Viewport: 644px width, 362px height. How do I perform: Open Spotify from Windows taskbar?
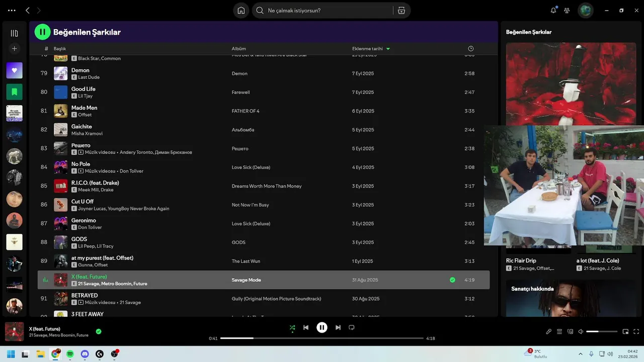[x=70, y=354]
